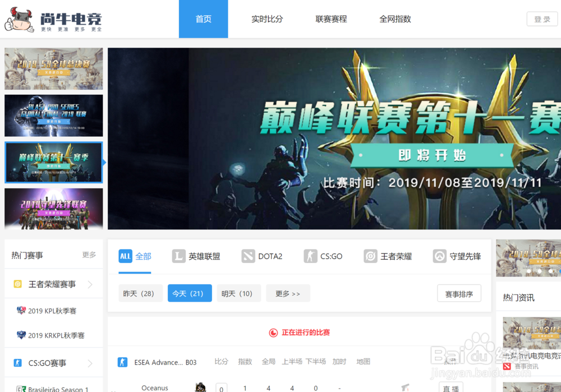The height and width of the screenshot is (392, 561).
Task: Switch to the 英雄联盟 tab label
Action: [x=204, y=256]
